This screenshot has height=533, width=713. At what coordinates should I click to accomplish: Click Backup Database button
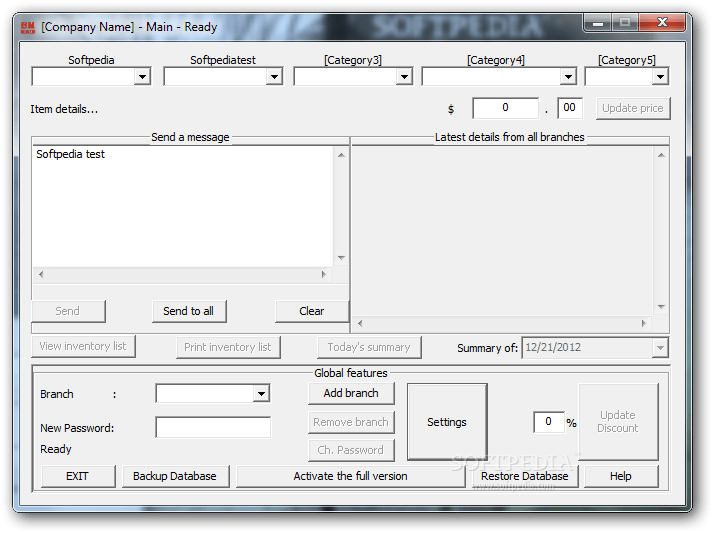click(175, 476)
